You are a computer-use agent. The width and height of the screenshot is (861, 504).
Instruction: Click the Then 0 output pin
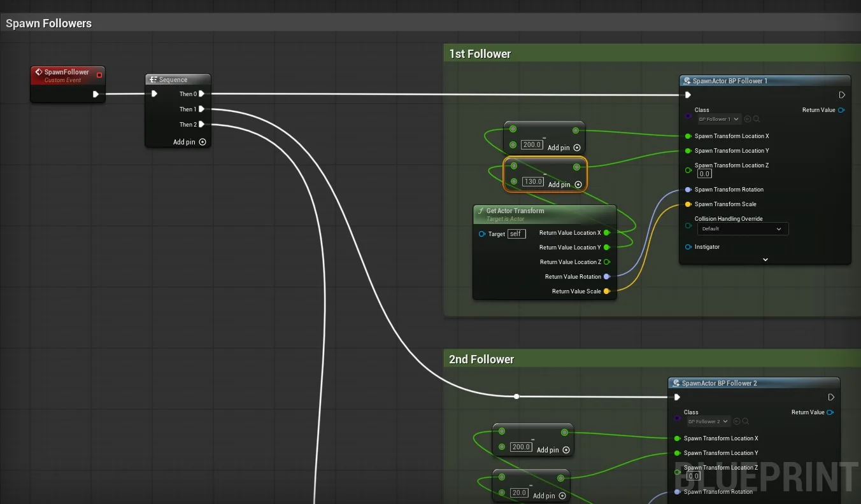pos(201,94)
